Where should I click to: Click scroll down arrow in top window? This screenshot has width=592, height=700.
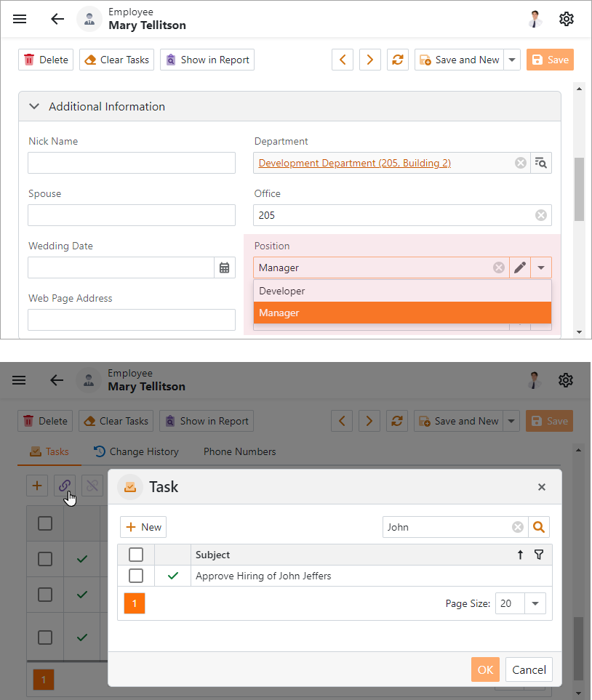(x=579, y=332)
